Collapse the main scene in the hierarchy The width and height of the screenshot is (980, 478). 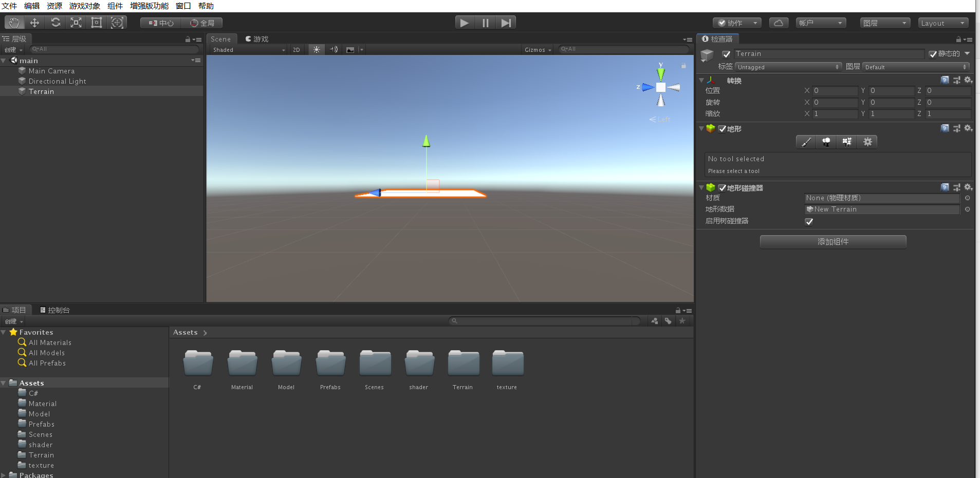[4, 60]
